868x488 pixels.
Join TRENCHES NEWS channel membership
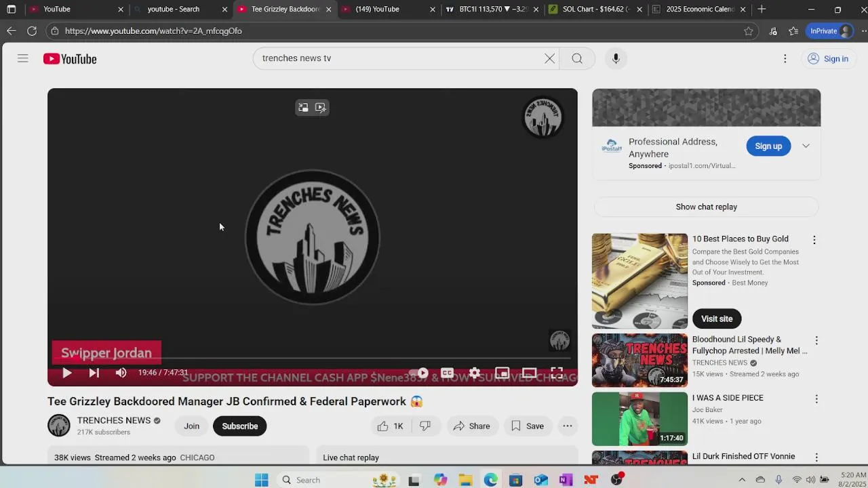192,426
